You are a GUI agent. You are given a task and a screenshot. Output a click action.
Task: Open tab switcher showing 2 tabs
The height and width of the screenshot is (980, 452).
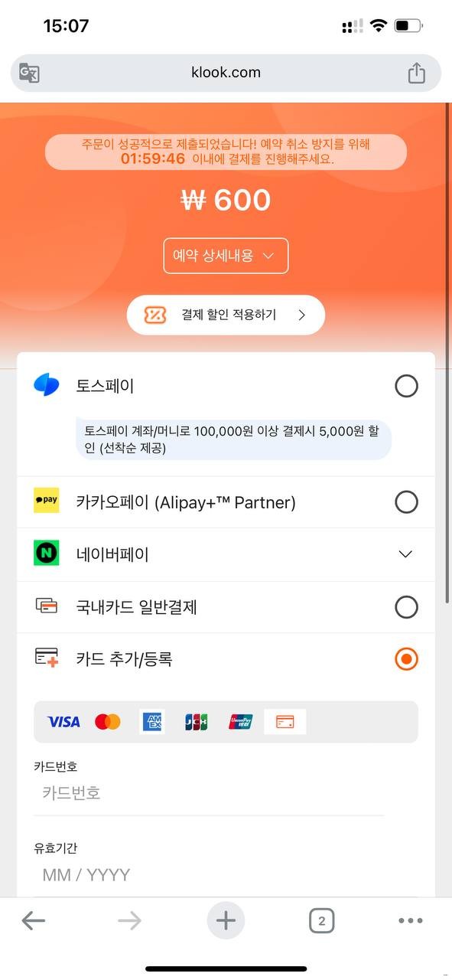click(x=321, y=921)
